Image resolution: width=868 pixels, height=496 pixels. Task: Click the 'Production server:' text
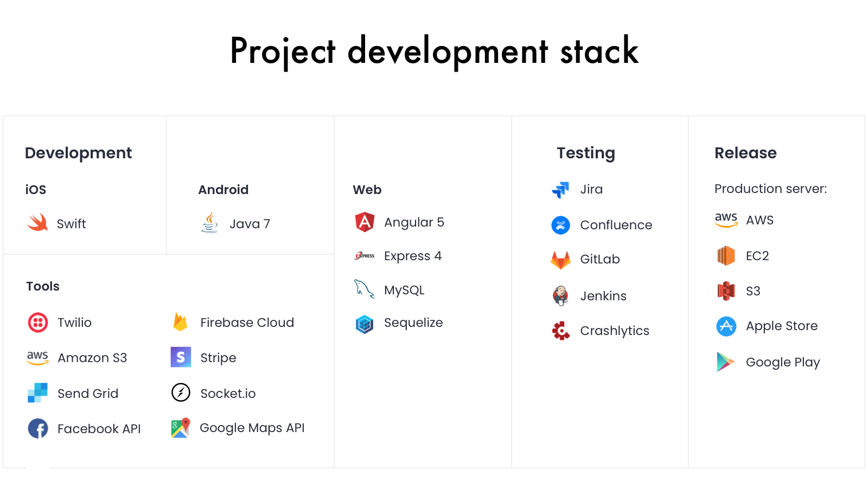[x=771, y=189]
